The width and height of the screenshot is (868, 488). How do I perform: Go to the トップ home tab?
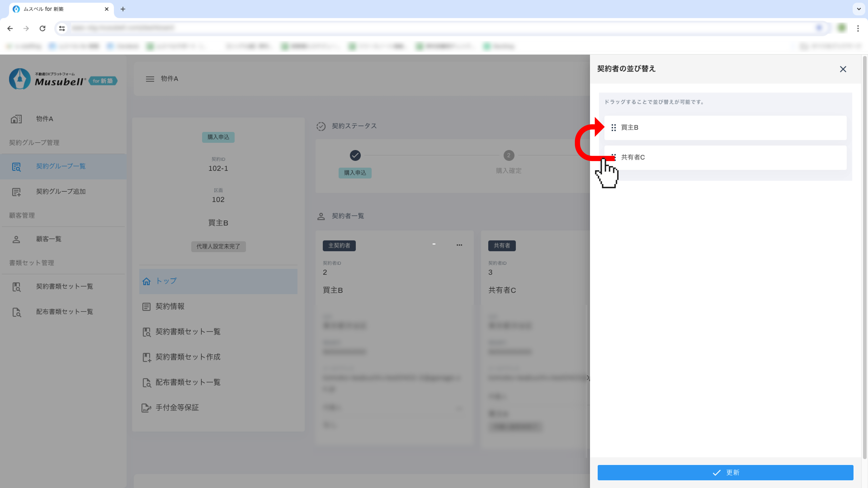166,281
